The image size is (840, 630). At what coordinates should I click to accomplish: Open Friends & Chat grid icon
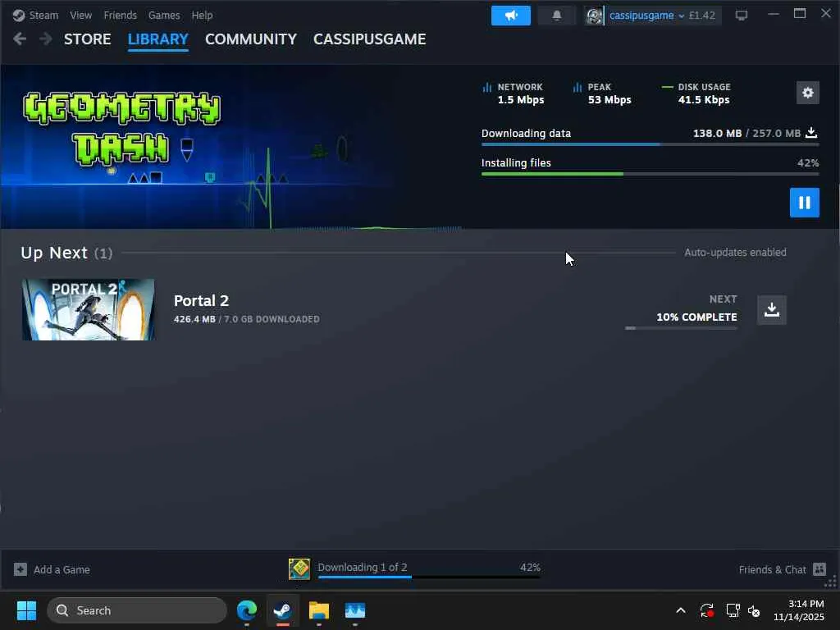(819, 569)
